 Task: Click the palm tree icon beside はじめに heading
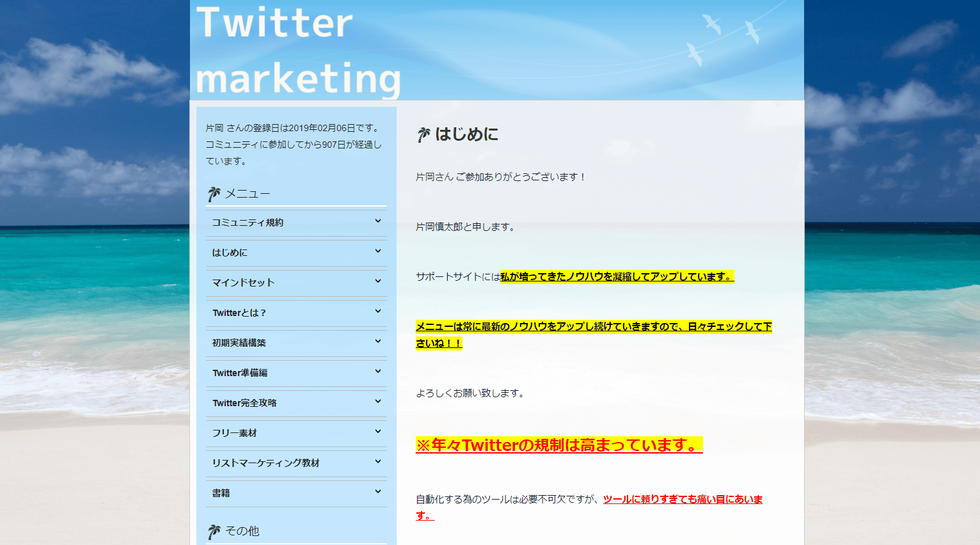423,135
